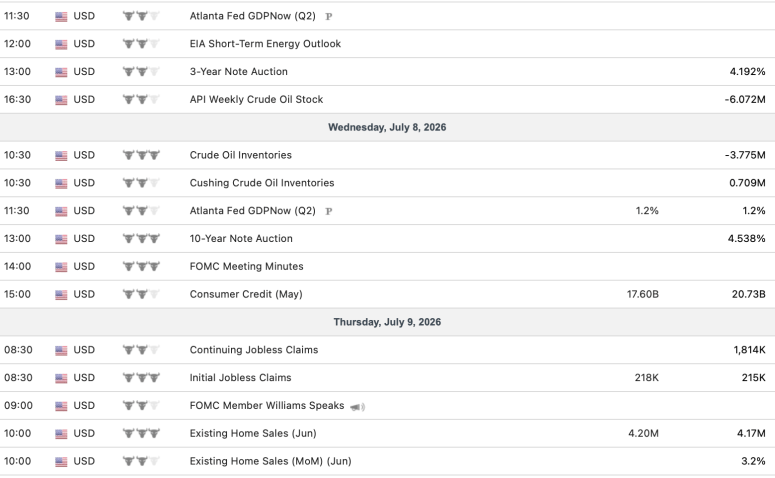
Task: Click US flag icon in Crude Oil Inventories row
Action: (x=61, y=156)
